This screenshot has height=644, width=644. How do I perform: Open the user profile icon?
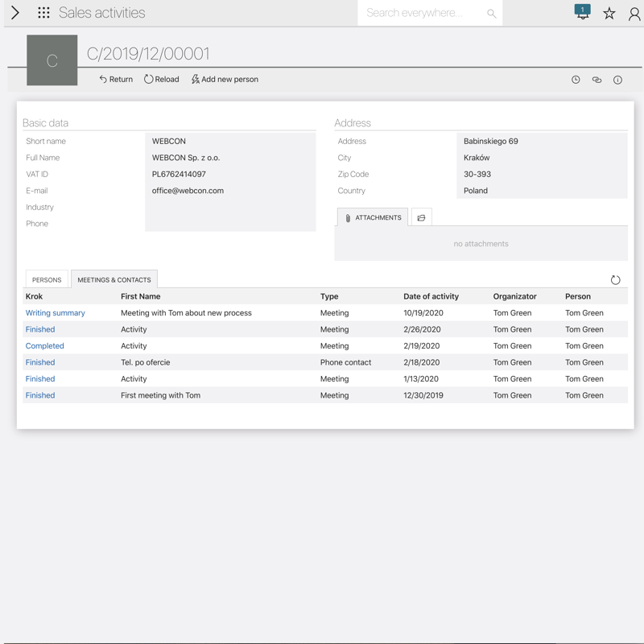[634, 14]
